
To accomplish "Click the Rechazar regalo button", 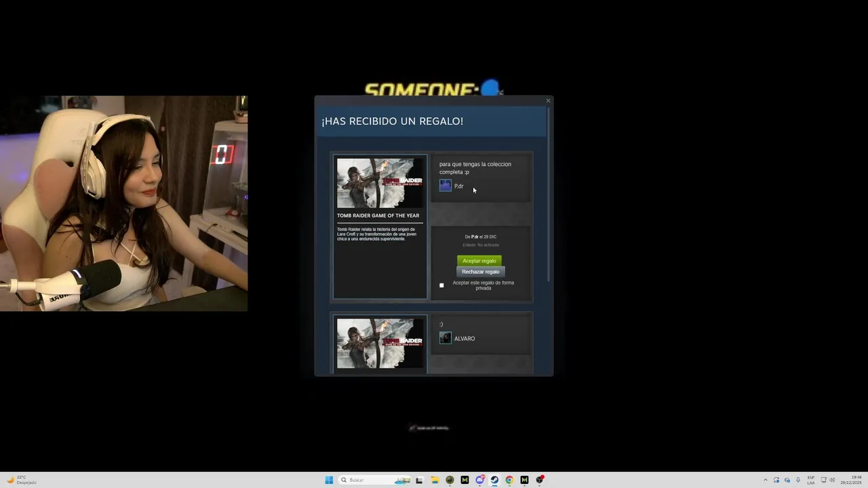I will pyautogui.click(x=480, y=272).
